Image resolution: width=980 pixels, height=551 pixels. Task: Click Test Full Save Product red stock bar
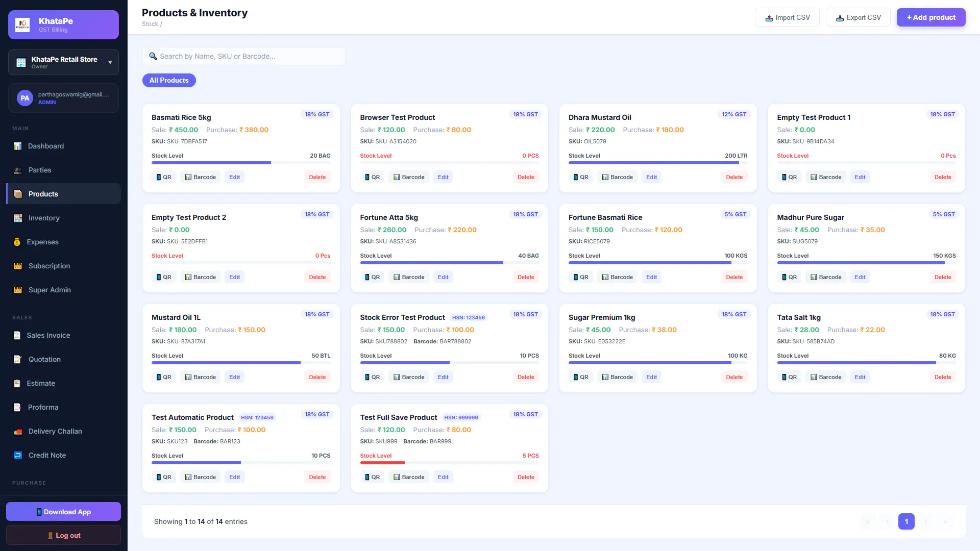point(382,463)
